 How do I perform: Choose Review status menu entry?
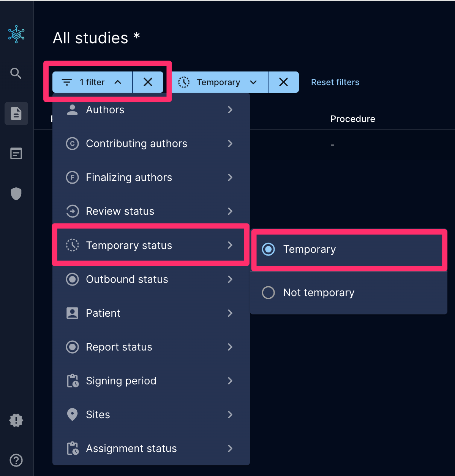151,211
